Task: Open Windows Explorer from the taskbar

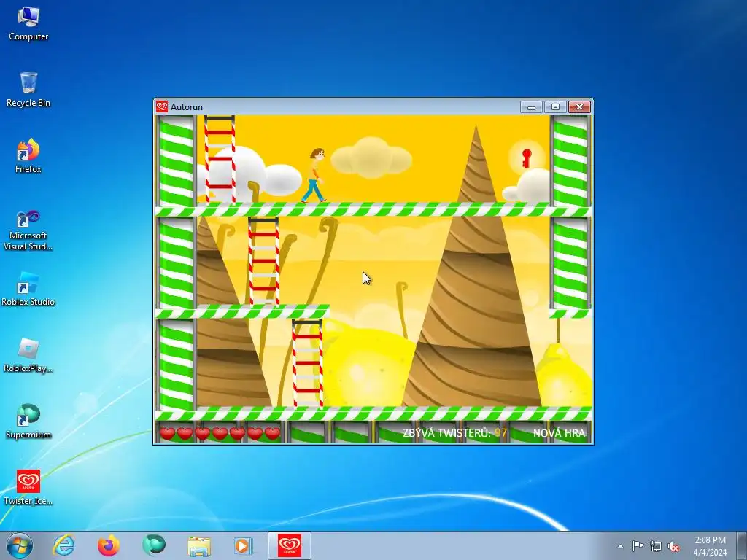Action: click(x=198, y=545)
